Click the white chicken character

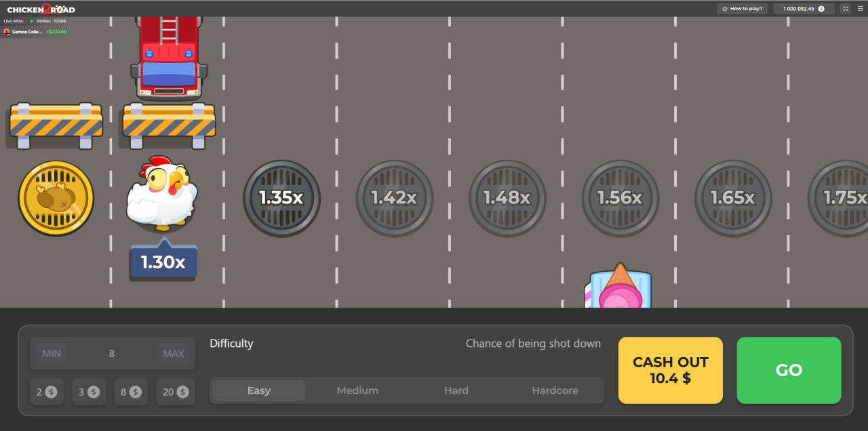pos(161,194)
